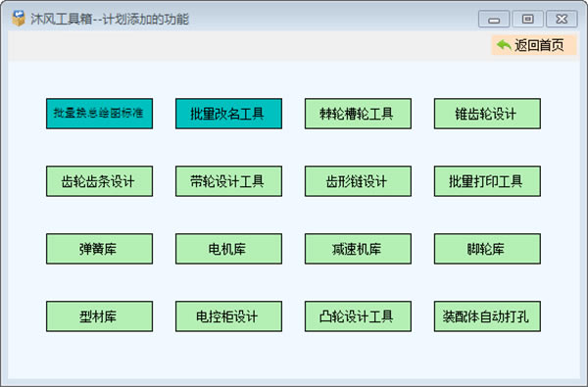Open the 脚轮库 library
This screenshot has height=387, width=588.
tap(487, 249)
